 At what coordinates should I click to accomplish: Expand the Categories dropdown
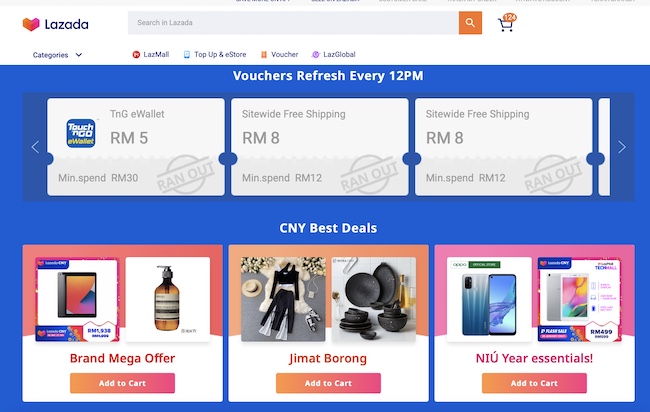[58, 55]
